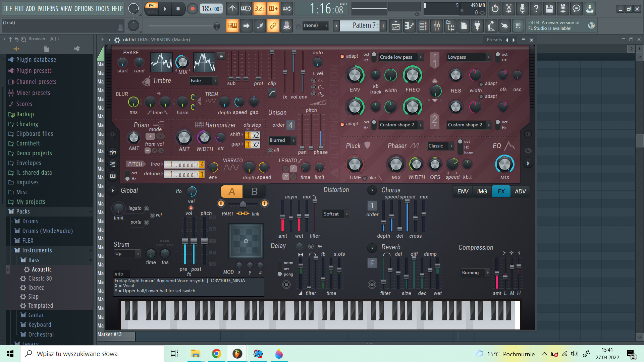Open Google Chrome from the taskbar

point(216,354)
